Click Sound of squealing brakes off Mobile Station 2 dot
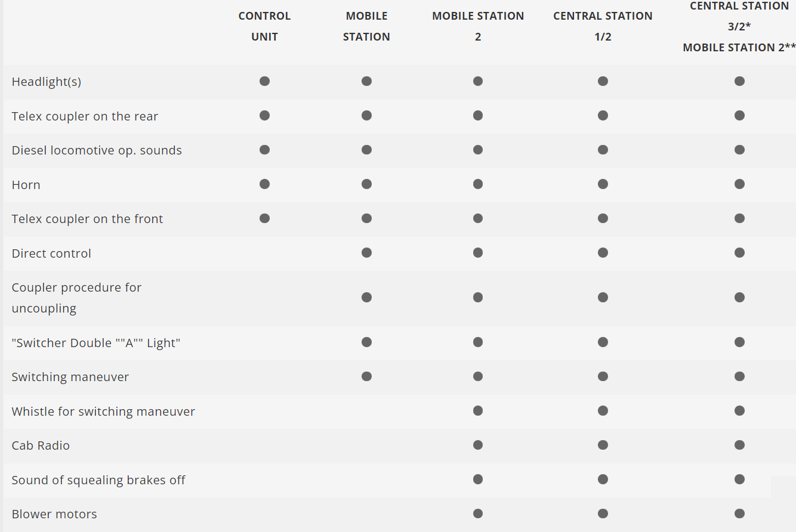 coord(478,479)
